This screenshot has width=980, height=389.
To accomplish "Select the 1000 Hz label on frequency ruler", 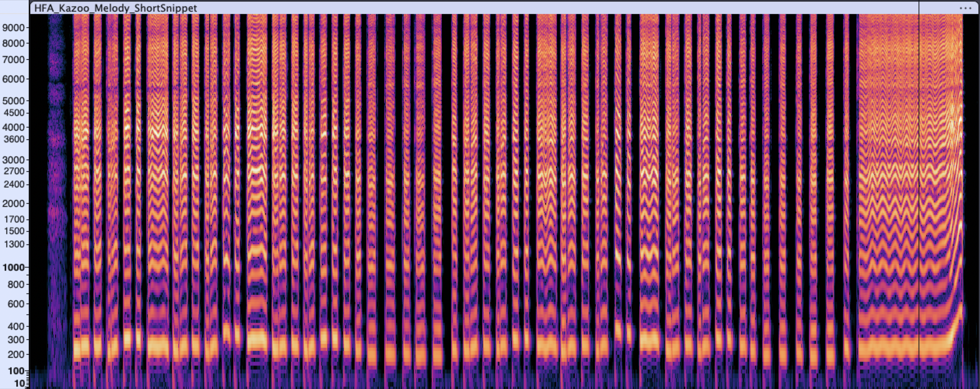I will [14, 268].
